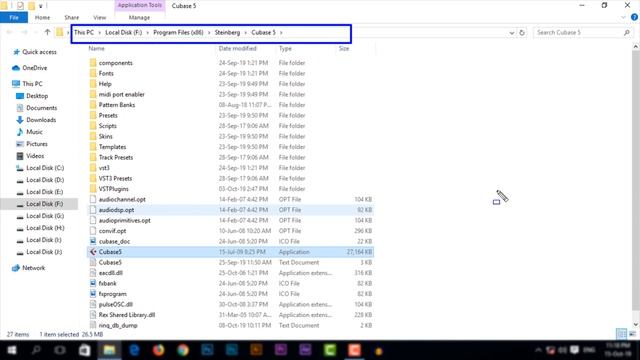The height and width of the screenshot is (360, 640).
Task: Click 'Program Files (x86)' breadcrumb segment
Action: pos(178,32)
